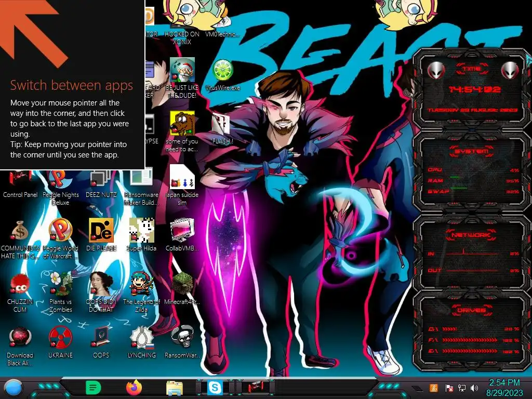Open Download Black Ali... icon
This screenshot has width=532, height=399.
pyautogui.click(x=20, y=346)
